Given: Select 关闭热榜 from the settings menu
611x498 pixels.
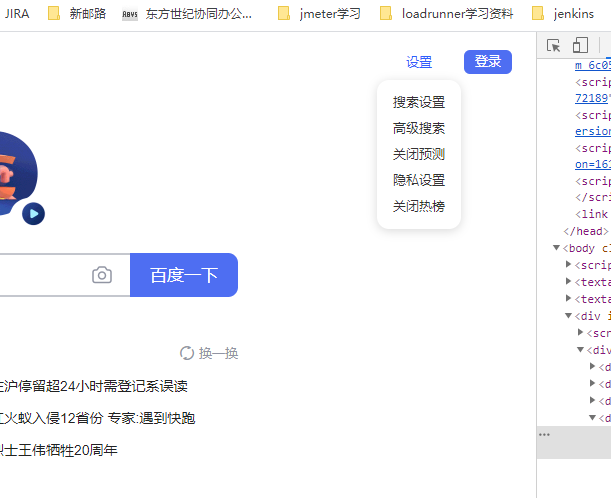Looking at the screenshot, I should click(x=419, y=206).
